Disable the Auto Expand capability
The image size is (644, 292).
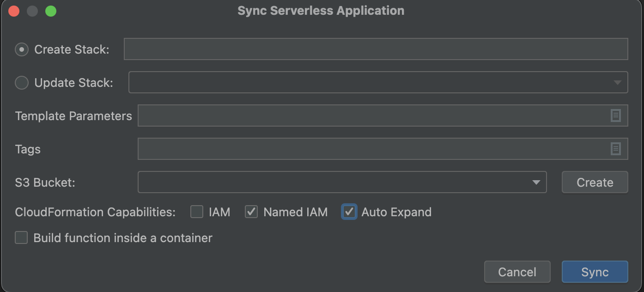(x=349, y=212)
